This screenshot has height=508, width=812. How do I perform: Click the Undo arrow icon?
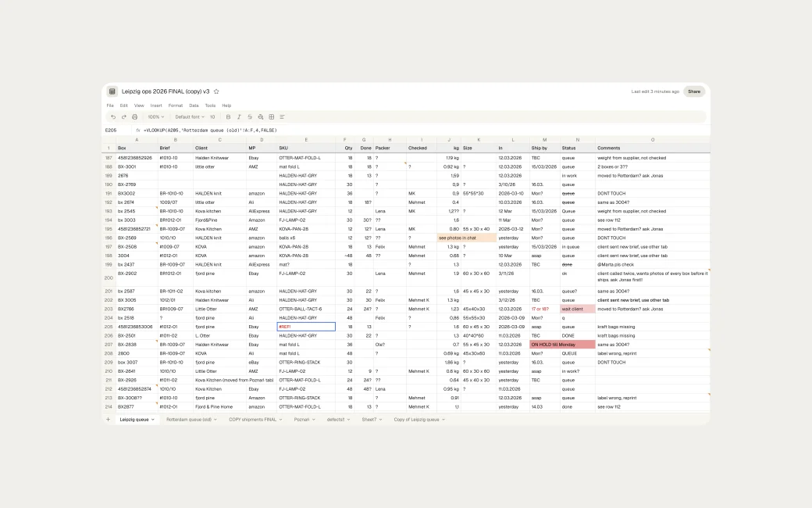tap(113, 117)
